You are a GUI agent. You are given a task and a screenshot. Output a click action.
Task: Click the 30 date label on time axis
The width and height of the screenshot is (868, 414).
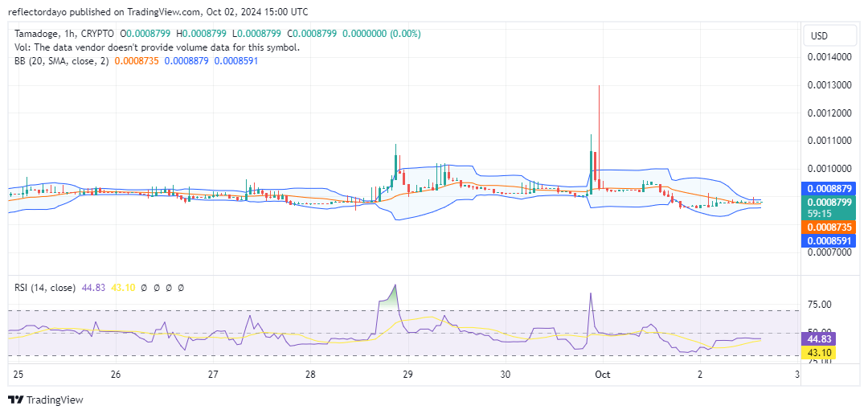pos(506,374)
